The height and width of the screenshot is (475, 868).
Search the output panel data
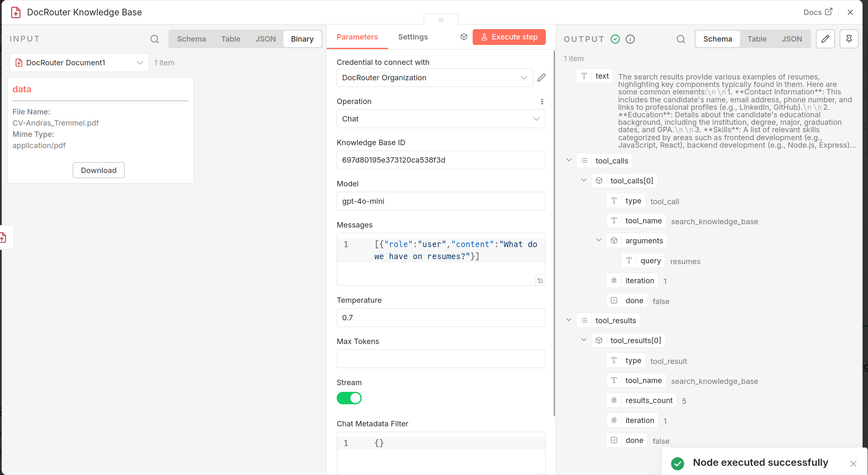(681, 39)
